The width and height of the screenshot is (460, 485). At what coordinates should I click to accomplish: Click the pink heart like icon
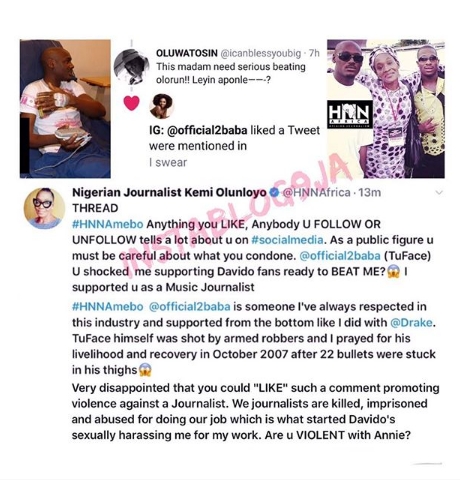[131, 103]
